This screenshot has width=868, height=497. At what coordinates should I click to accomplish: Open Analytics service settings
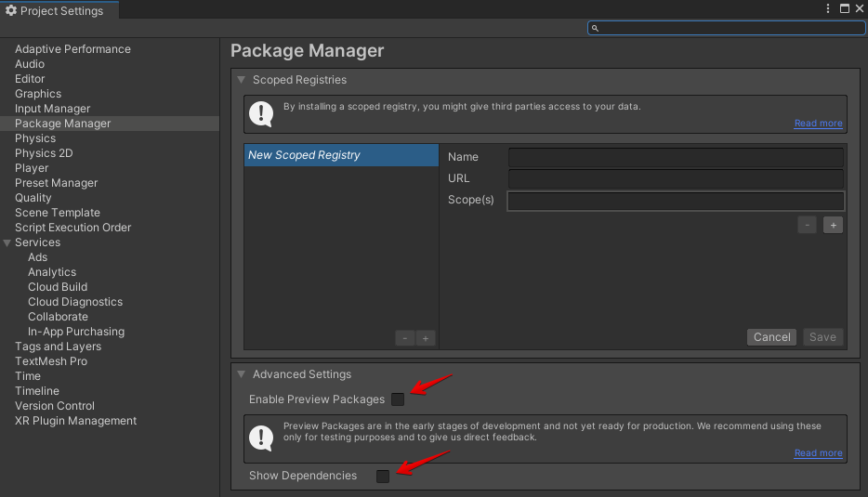(x=52, y=272)
